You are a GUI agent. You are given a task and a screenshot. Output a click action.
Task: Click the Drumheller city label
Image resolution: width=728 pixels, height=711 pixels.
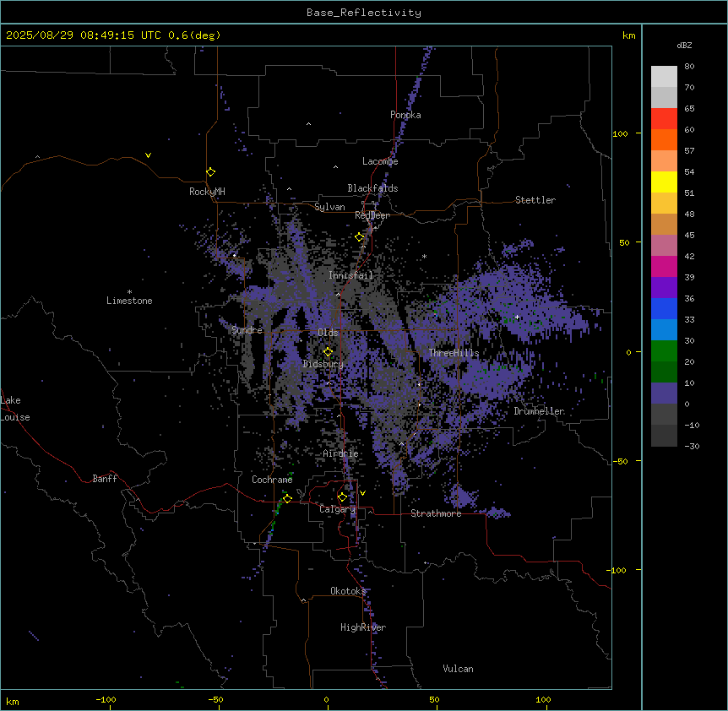[x=539, y=411]
